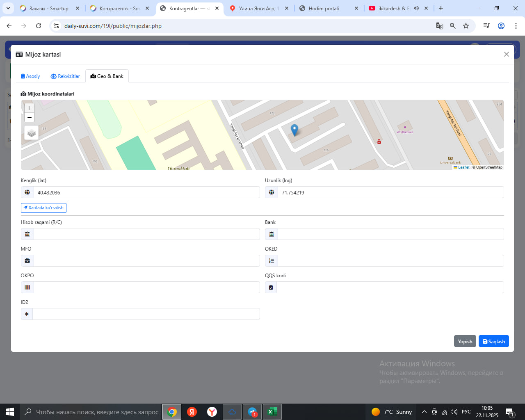Close the Mijoz kartasi dialog
The height and width of the screenshot is (420, 525).
tap(506, 54)
